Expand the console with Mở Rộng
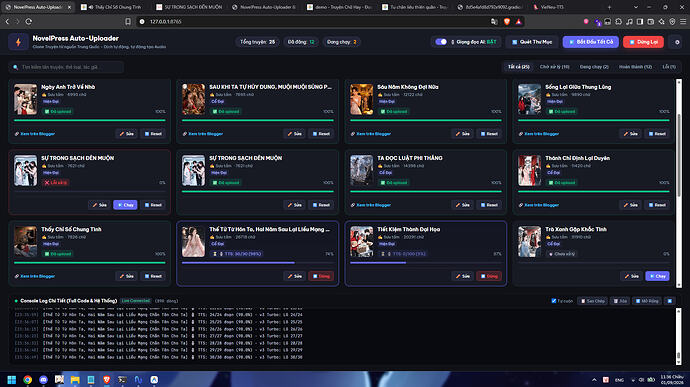The image size is (690, 387). click(x=647, y=301)
